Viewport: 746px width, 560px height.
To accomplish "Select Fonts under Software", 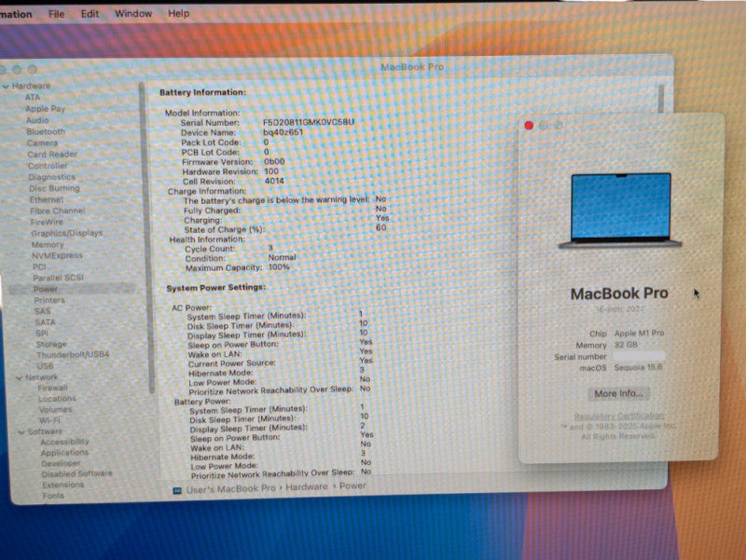I will coord(53,496).
